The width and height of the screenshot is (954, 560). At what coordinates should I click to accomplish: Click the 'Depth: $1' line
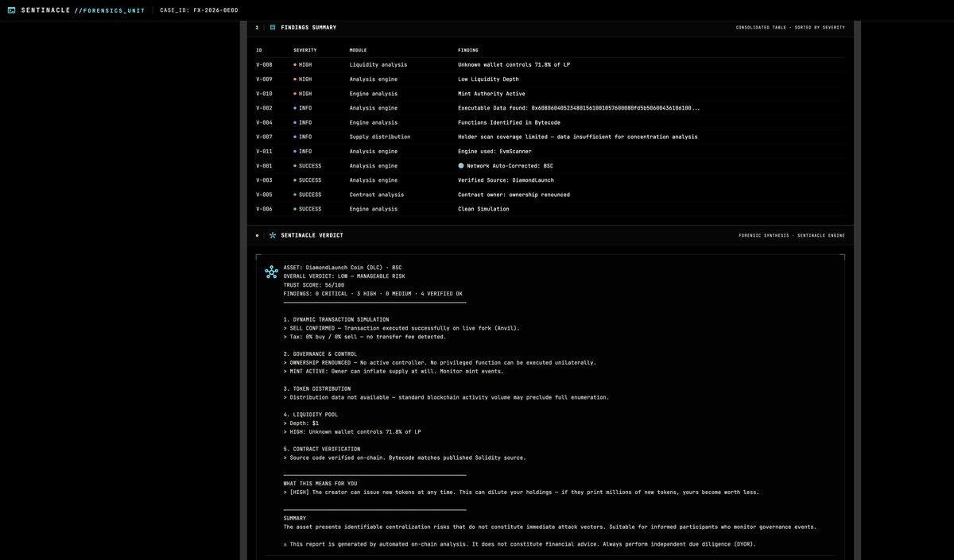[301, 423]
